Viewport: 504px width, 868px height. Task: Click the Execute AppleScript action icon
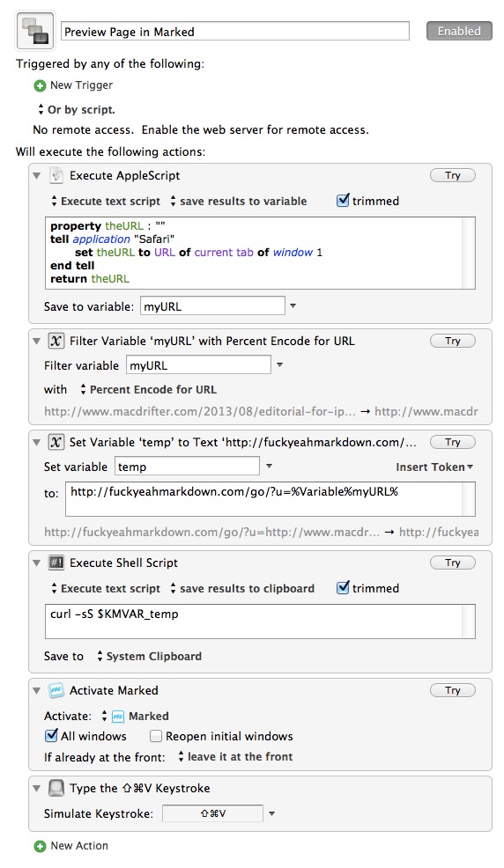point(56,175)
